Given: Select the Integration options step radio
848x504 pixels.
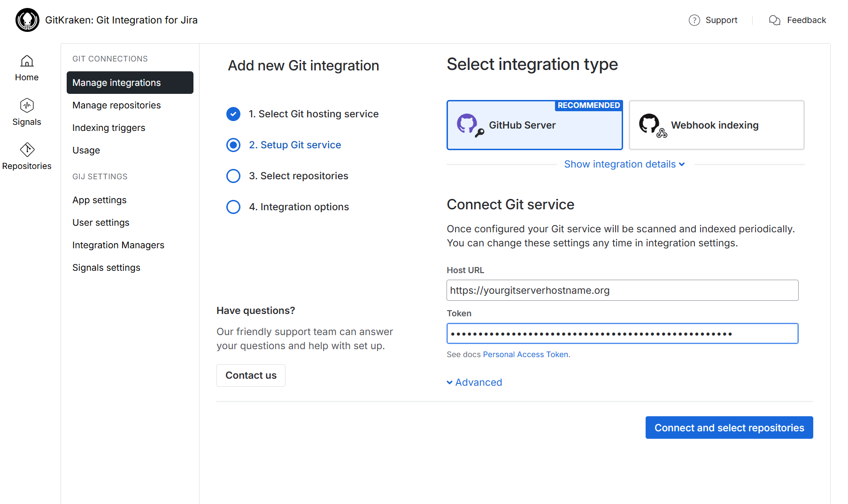Looking at the screenshot, I should tap(233, 207).
